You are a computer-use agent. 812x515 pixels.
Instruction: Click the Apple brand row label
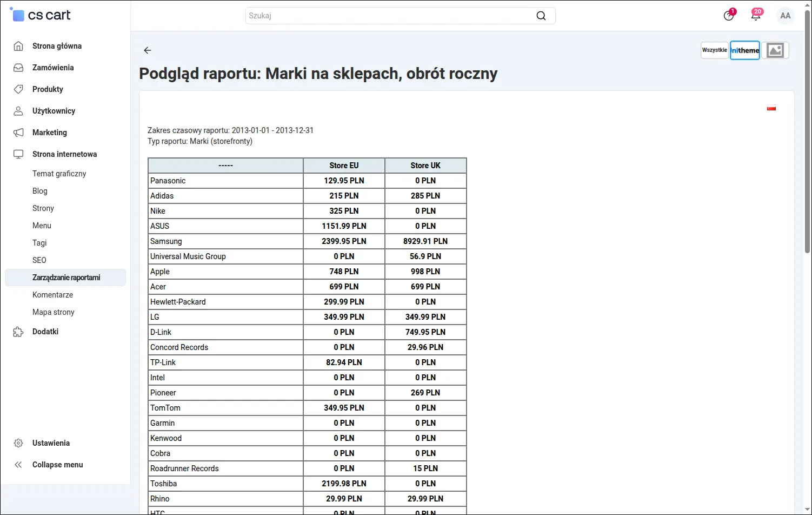click(160, 272)
